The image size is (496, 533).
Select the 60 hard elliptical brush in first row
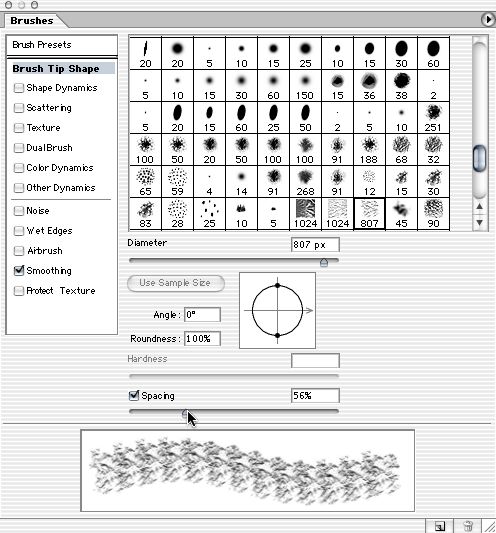pos(433,54)
